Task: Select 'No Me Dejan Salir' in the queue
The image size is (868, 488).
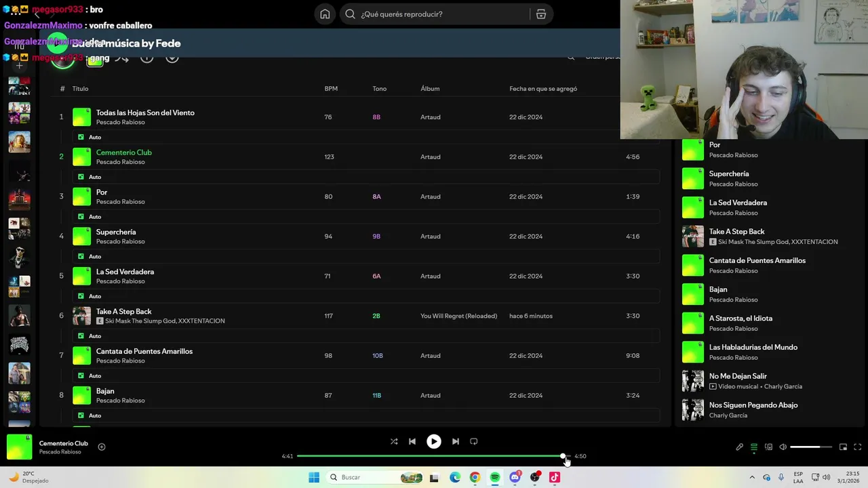Action: (738, 376)
